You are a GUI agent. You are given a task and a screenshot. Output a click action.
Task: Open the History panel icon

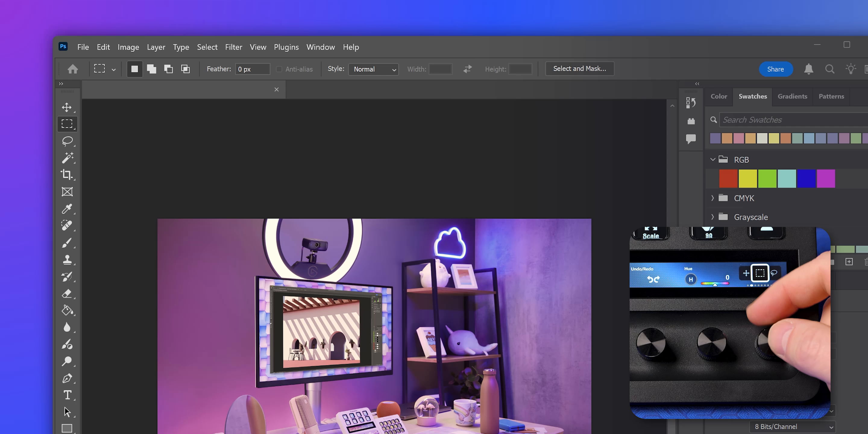pos(691,103)
